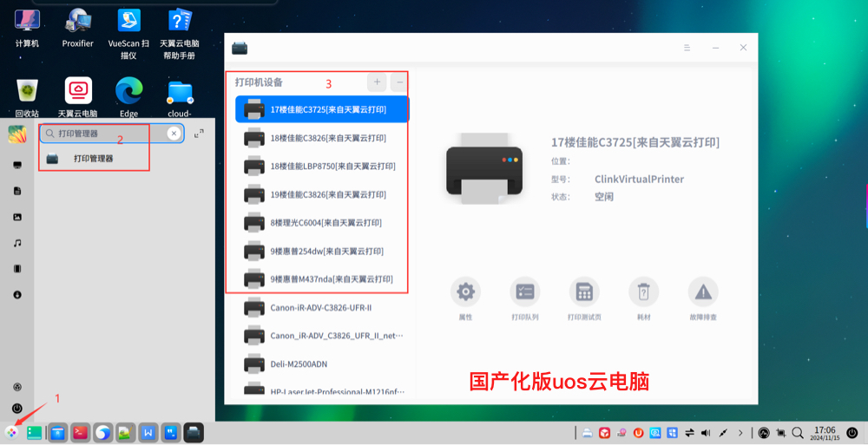Screen dimensions: 868x445
Task: Open the 回收站 recycle bin icon
Action: point(27,97)
